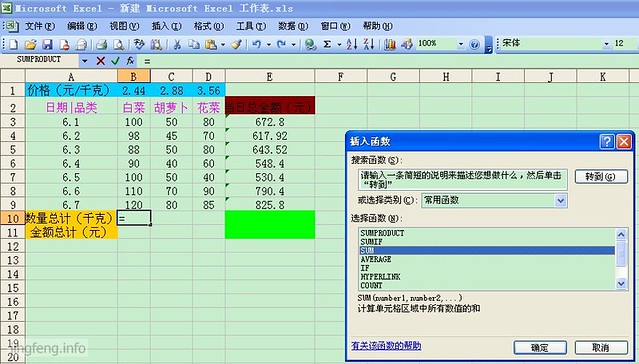The image size is (639, 364).
Task: Select HYPERLINK in the function list
Action: click(x=487, y=277)
